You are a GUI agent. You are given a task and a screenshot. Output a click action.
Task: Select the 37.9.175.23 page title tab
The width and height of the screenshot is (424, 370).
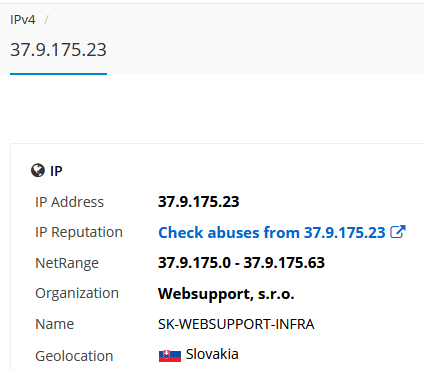[58, 50]
